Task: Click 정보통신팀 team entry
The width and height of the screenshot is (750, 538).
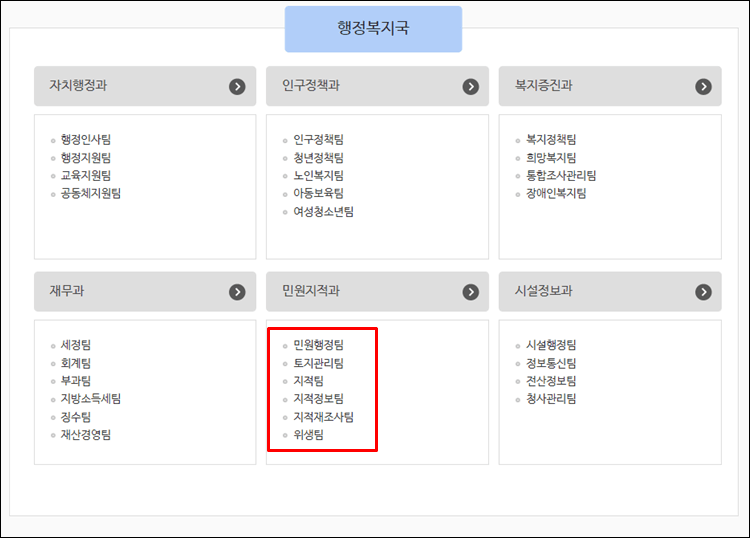Action: pos(551,363)
